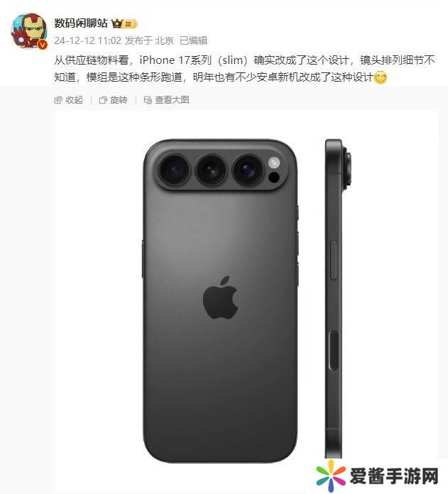Rotate the image with 旋转

113,100
